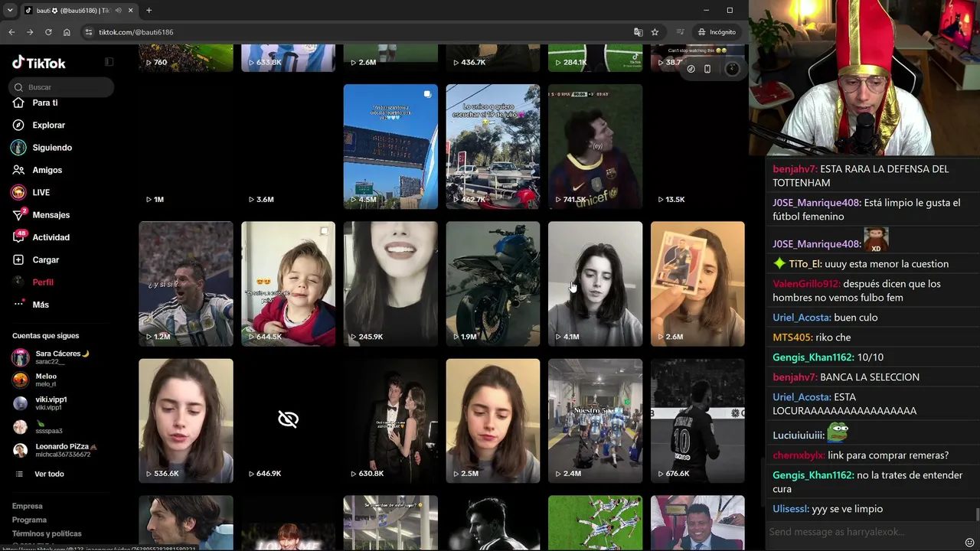The width and height of the screenshot is (980, 551).
Task: Open Barcelona jersey video with 741.5K views
Action: coord(596,147)
